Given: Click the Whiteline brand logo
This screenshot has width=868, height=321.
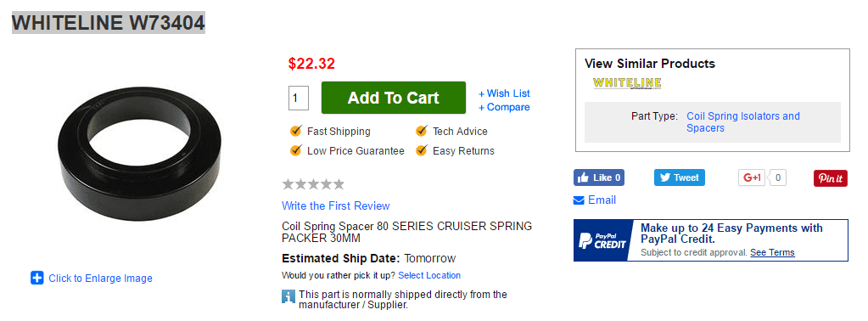Looking at the screenshot, I should pos(627,83).
